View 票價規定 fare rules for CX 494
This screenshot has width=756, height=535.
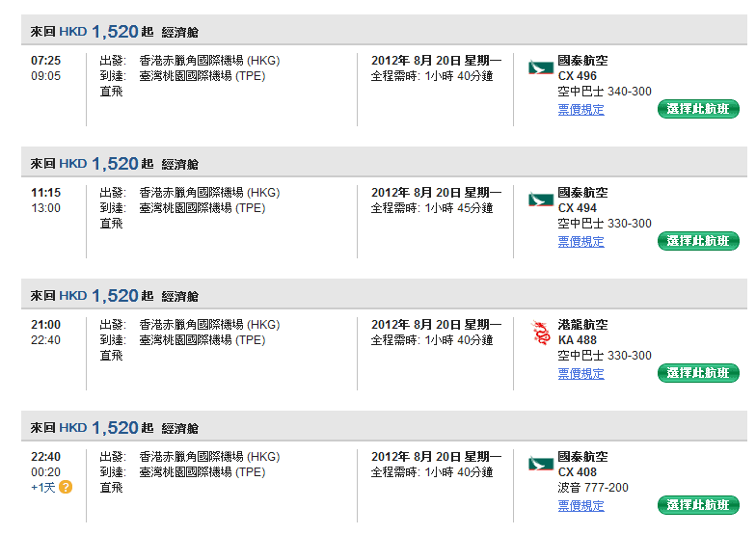point(580,242)
